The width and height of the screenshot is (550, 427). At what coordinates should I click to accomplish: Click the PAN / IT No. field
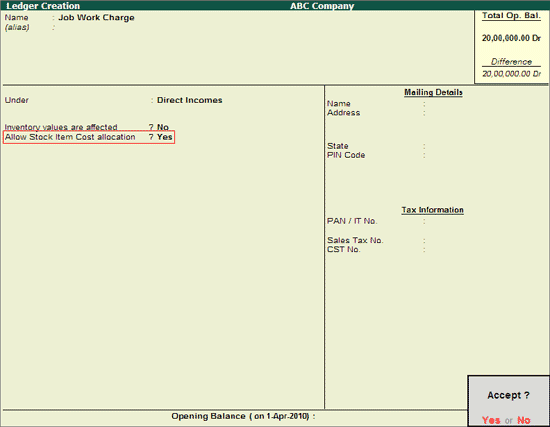484,221
